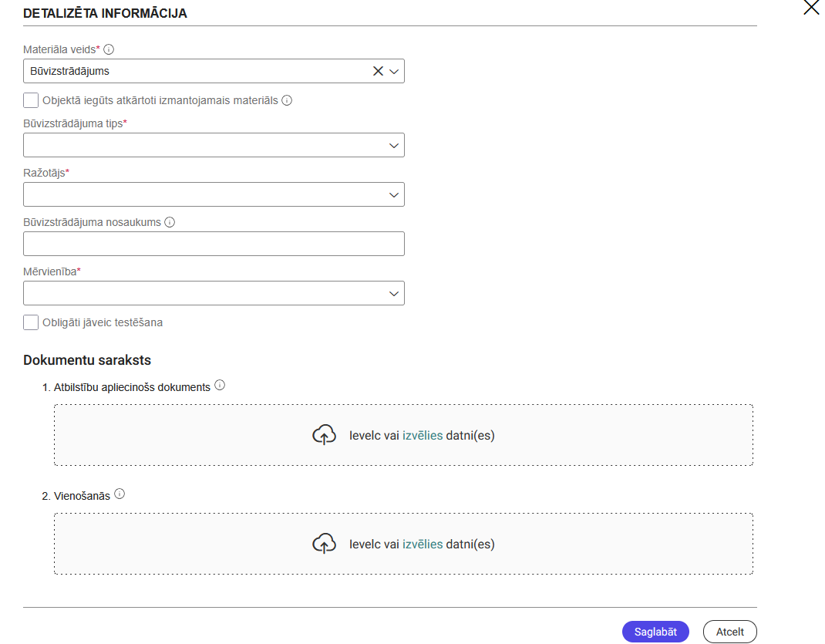Tick the Obligāti jāveic testēšana checkbox
This screenshot has height=644, width=825.
[x=31, y=322]
